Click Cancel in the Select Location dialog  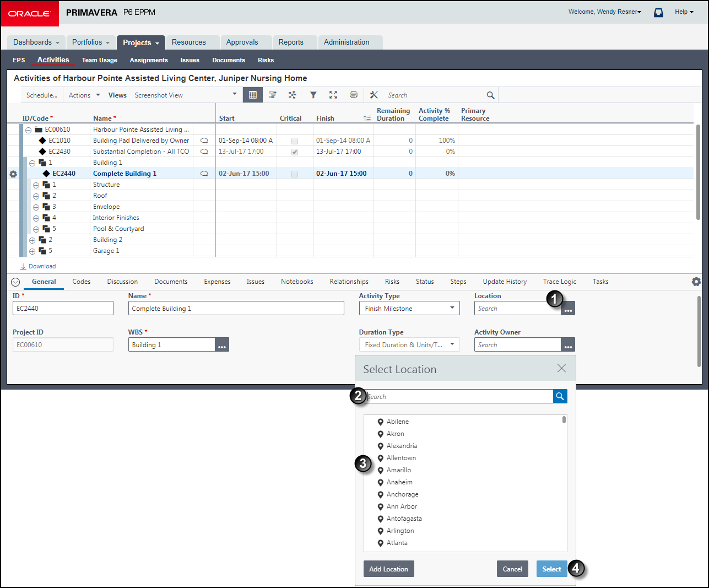click(x=512, y=569)
